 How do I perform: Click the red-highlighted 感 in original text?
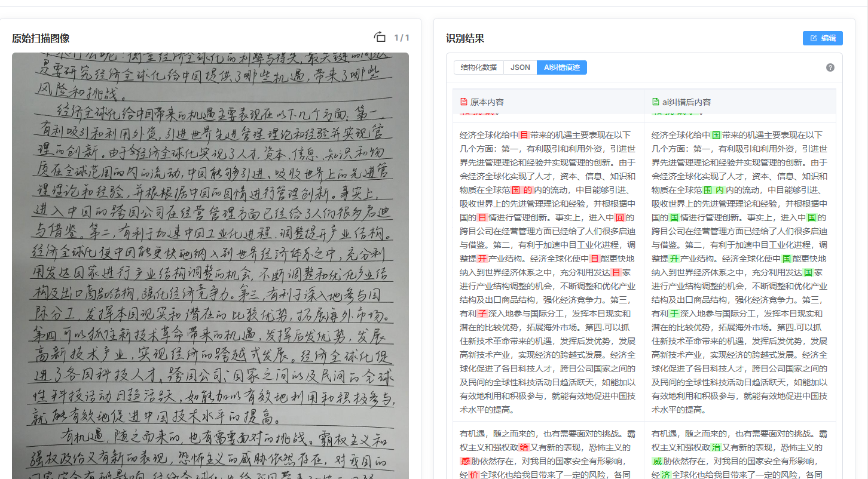click(466, 461)
